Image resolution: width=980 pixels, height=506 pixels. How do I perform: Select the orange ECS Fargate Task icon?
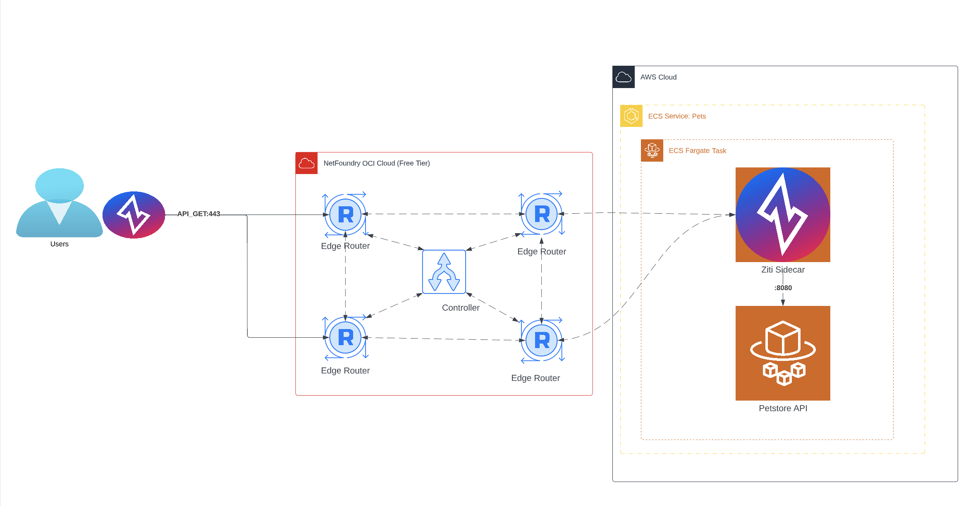652,150
